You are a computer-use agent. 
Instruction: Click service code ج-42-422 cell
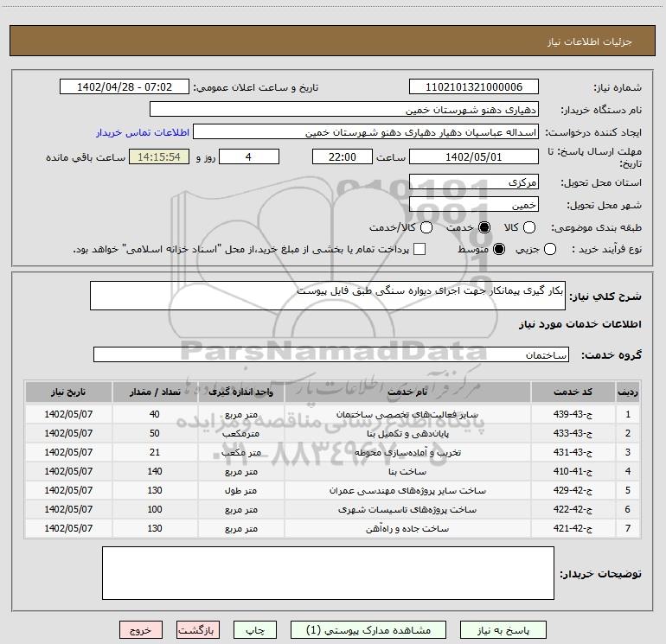click(x=573, y=509)
